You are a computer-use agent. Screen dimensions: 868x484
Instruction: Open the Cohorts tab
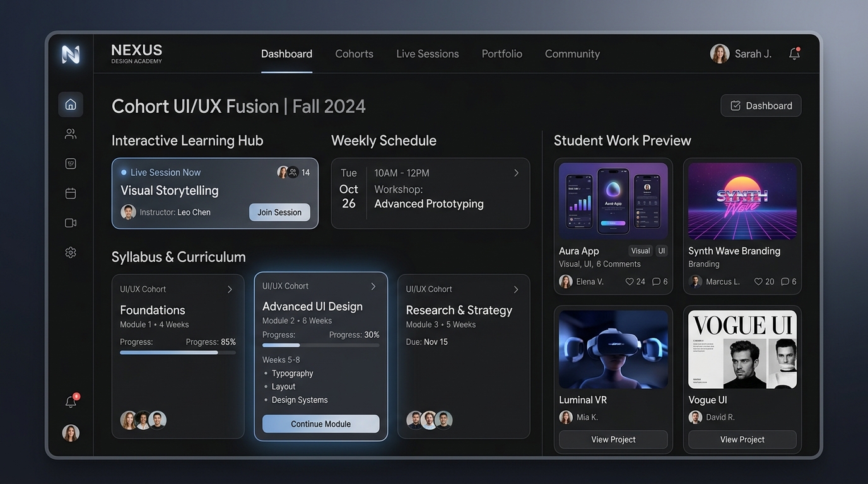click(354, 54)
